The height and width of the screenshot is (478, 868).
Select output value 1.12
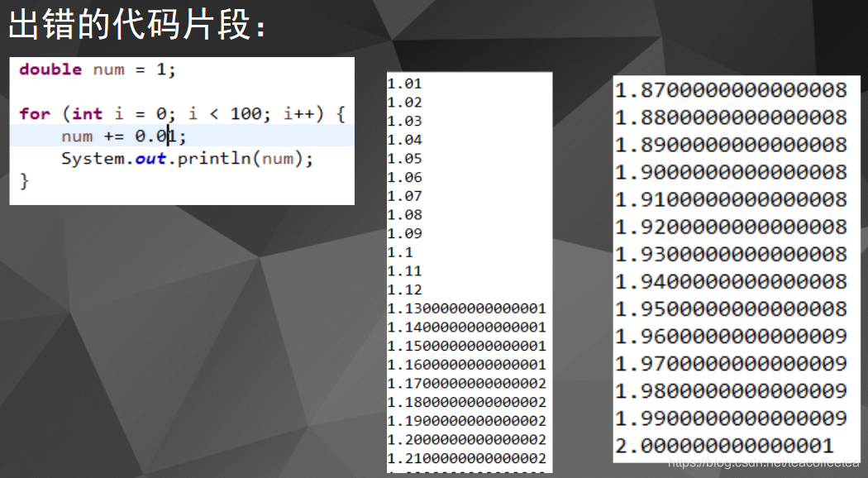point(405,289)
